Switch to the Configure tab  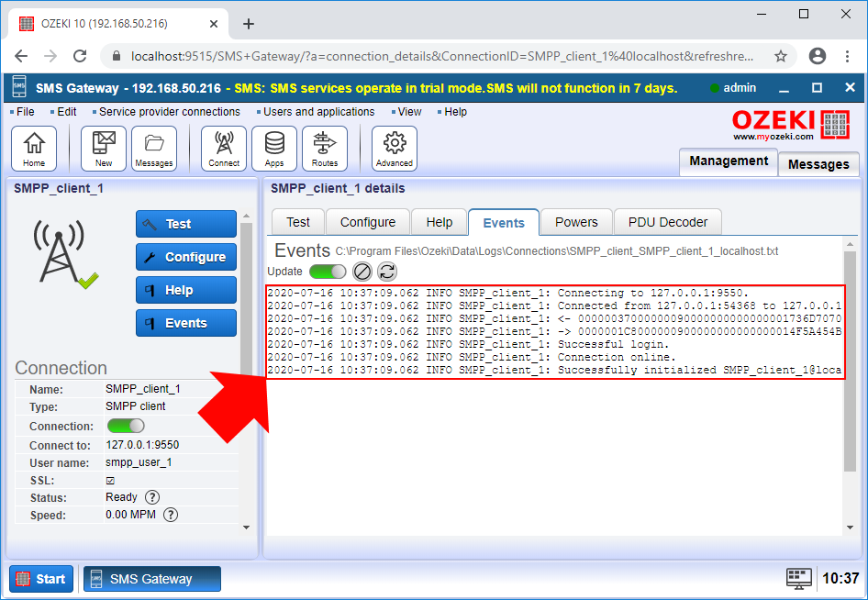pos(368,222)
